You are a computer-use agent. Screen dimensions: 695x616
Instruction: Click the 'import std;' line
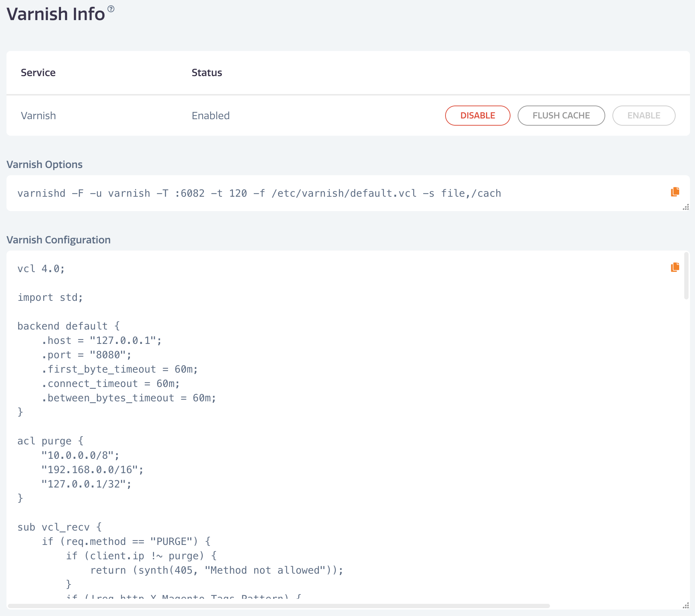(50, 298)
